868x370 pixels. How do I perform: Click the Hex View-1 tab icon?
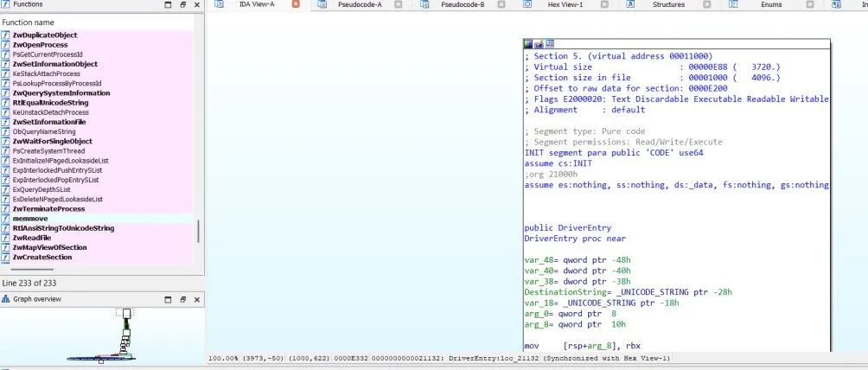tap(527, 3)
